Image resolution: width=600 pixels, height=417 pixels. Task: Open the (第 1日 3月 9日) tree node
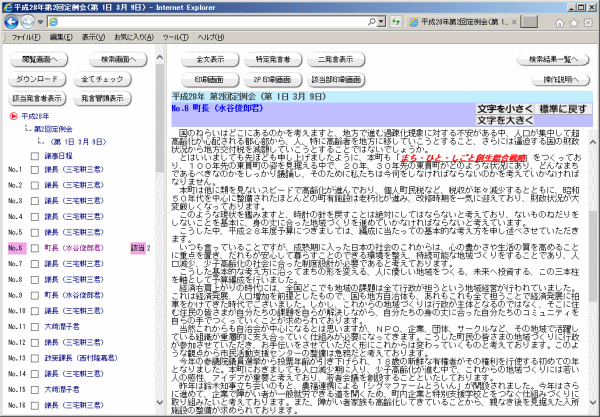pos(78,142)
